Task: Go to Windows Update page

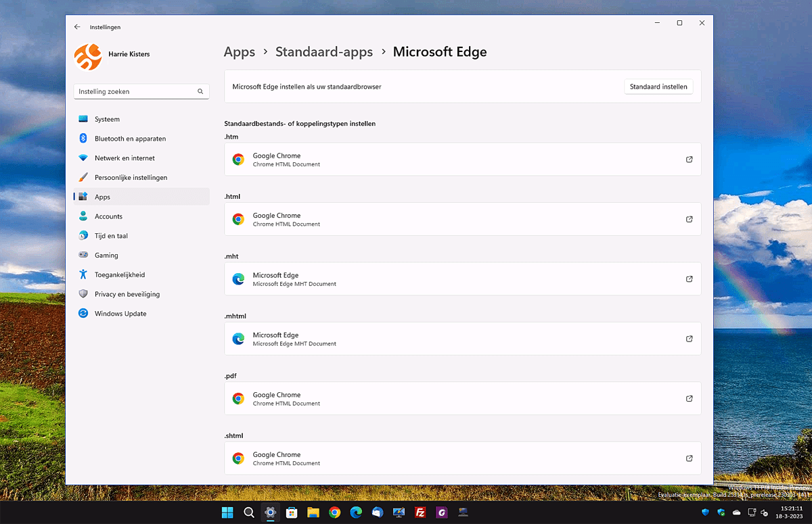Action: tap(141, 314)
